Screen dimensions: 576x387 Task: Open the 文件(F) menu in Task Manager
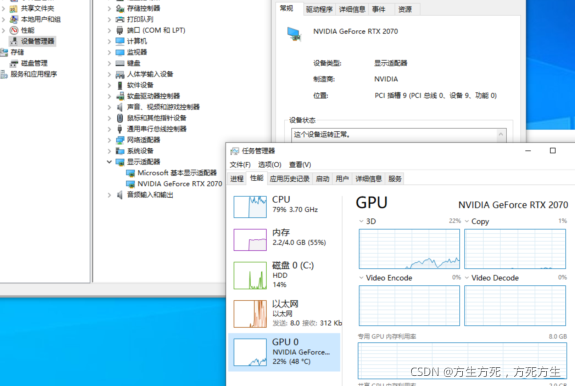[240, 164]
